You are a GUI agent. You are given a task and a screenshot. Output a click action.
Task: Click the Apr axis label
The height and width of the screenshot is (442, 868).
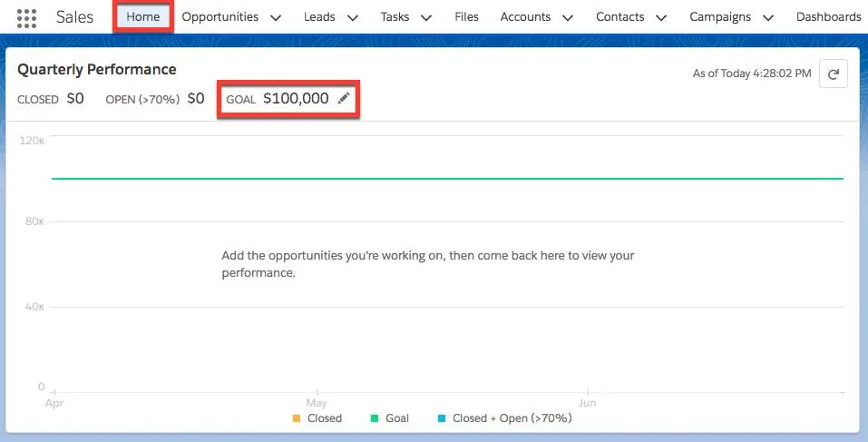coord(54,403)
